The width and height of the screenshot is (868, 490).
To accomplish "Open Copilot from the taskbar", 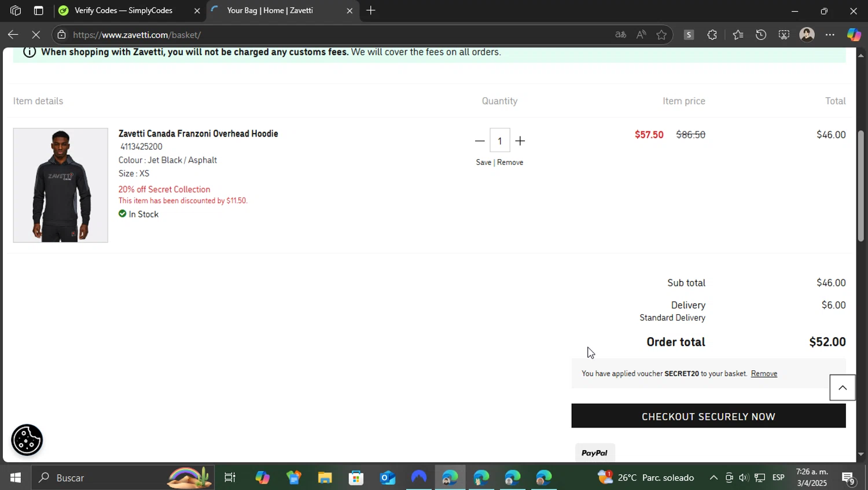I will pos(262,477).
